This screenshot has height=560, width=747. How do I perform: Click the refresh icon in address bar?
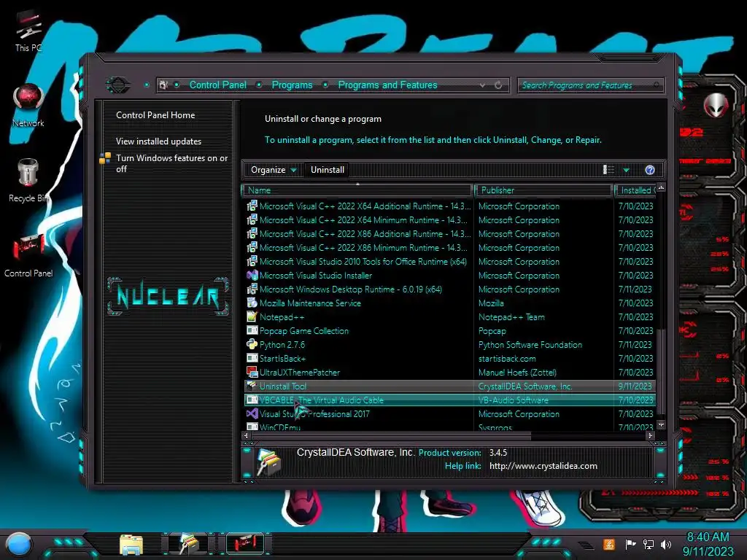pyautogui.click(x=498, y=85)
